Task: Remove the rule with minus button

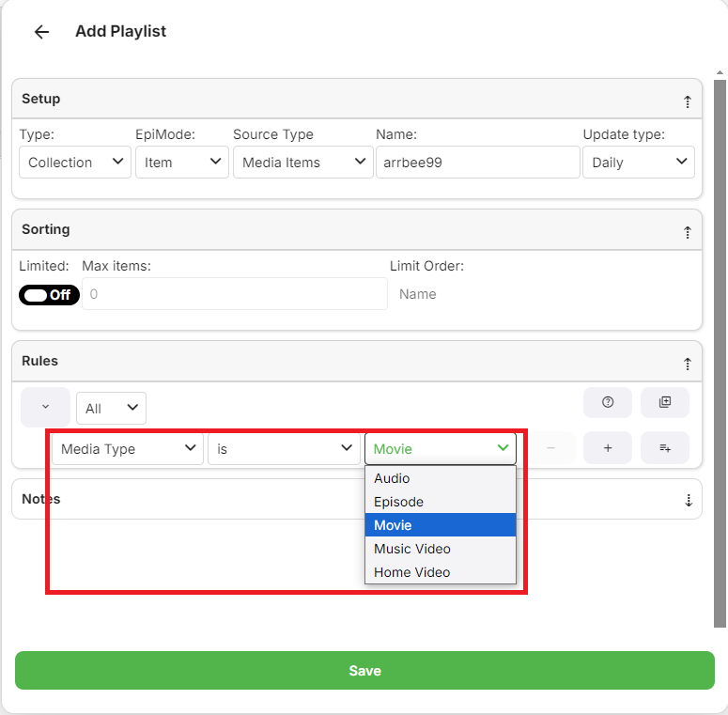Action: 550,448
